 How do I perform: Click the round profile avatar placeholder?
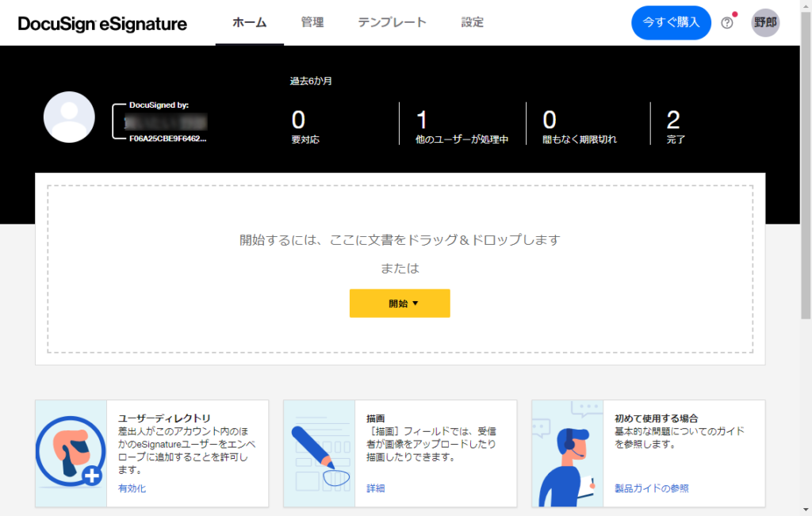tap(69, 117)
